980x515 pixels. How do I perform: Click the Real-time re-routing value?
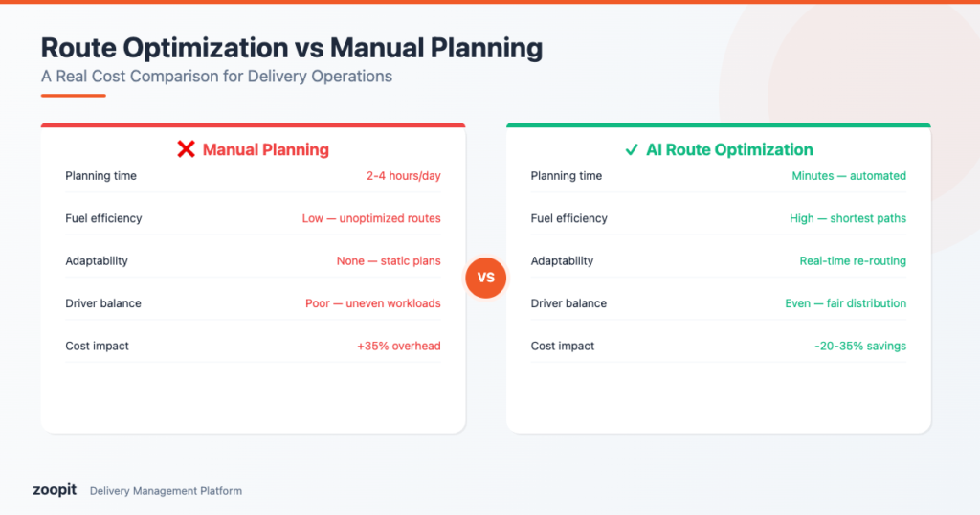[853, 260]
